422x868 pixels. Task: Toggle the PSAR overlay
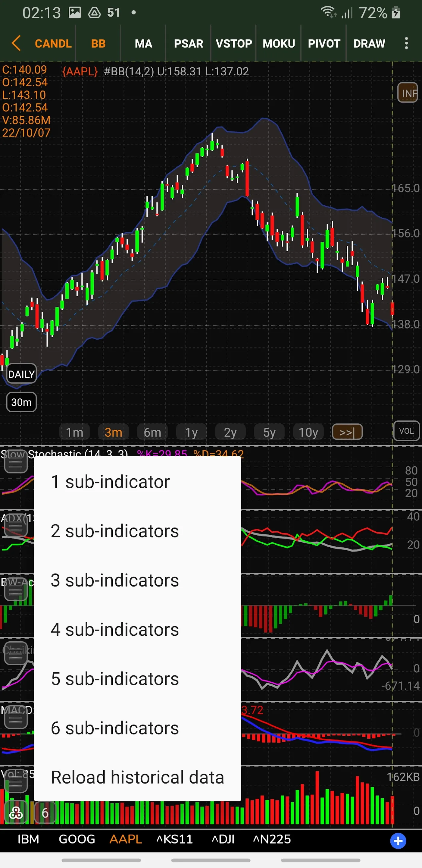[189, 43]
